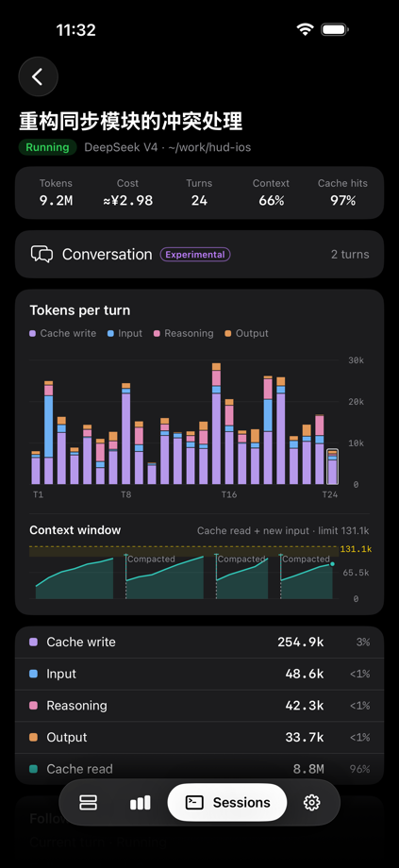399x868 pixels.
Task: Tap the 11:32 clock
Action: coord(75,30)
